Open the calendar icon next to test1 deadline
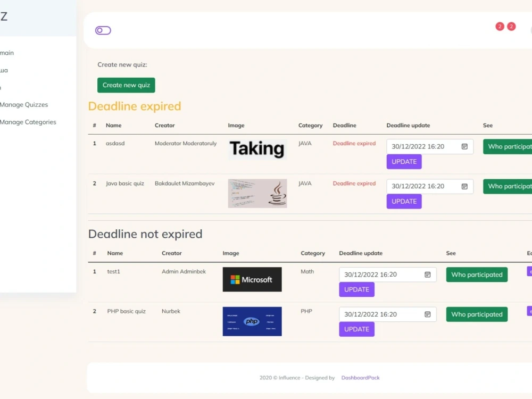Screen dimensions: 532x399 point(427,275)
